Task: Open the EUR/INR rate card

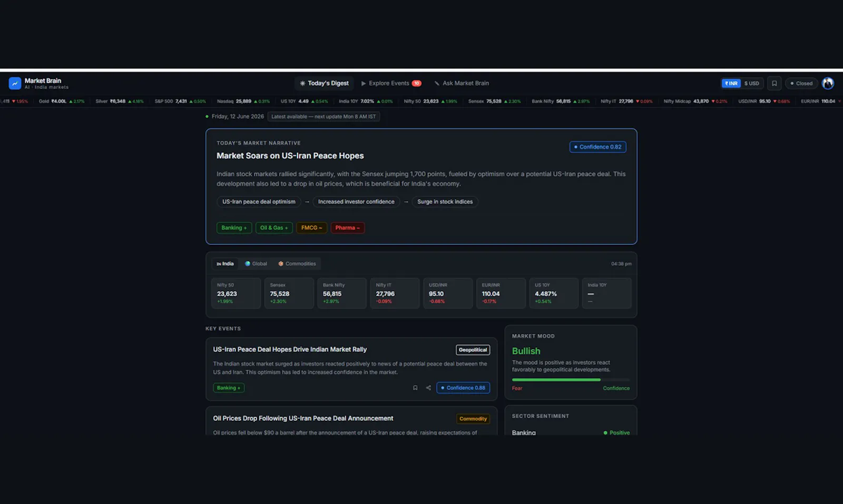Action: [x=501, y=293]
